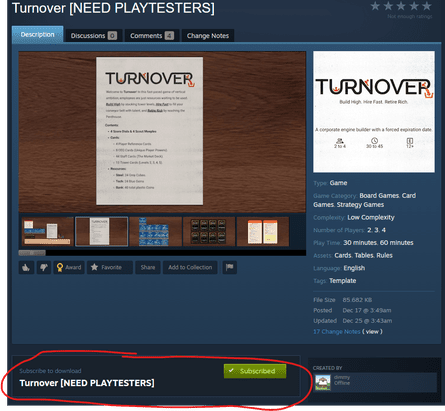Toggle the green Subscribed button
This screenshot has width=445, height=411.
pyautogui.click(x=255, y=371)
